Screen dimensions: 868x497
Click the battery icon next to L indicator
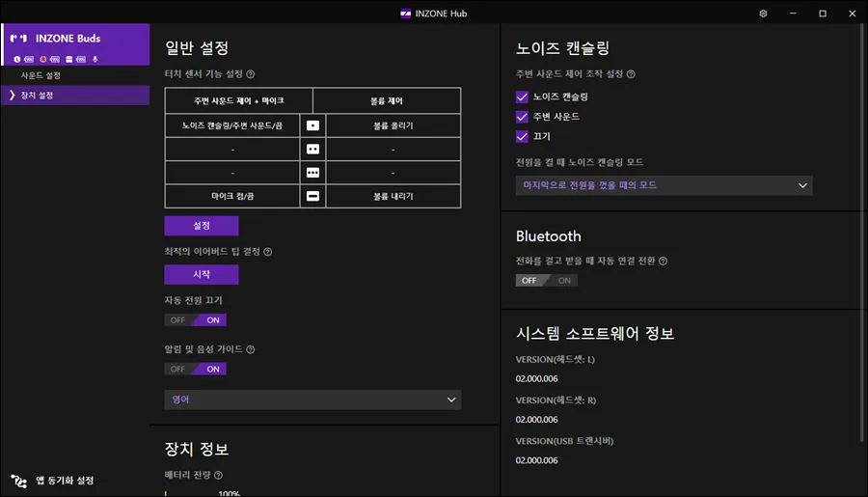(x=29, y=59)
